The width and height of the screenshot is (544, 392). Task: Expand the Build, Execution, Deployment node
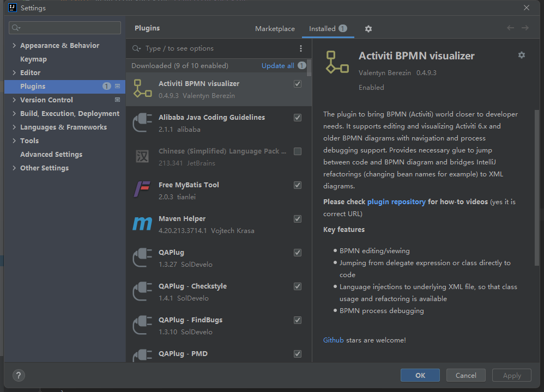pos(14,114)
